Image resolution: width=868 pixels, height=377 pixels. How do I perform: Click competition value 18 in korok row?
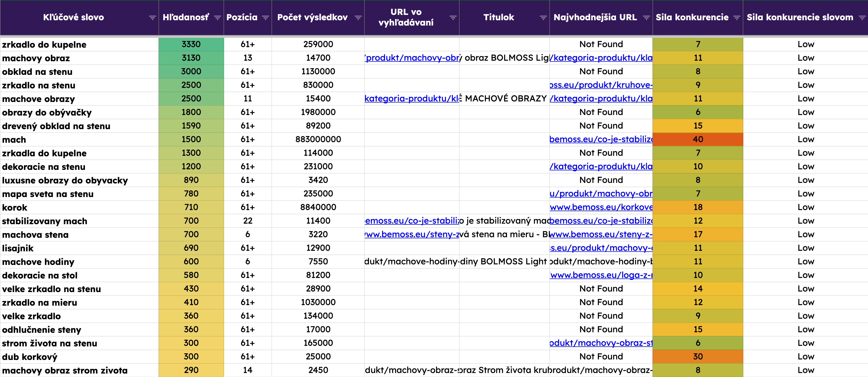point(698,207)
